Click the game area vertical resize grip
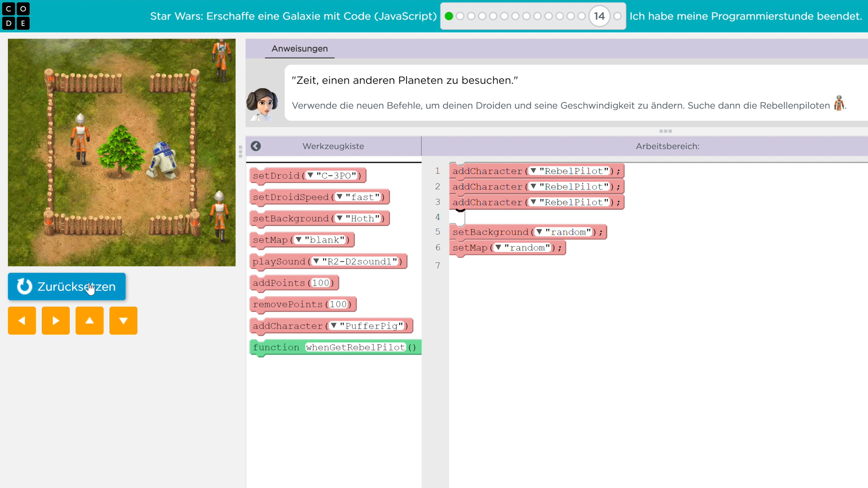868x488 pixels. point(241,152)
